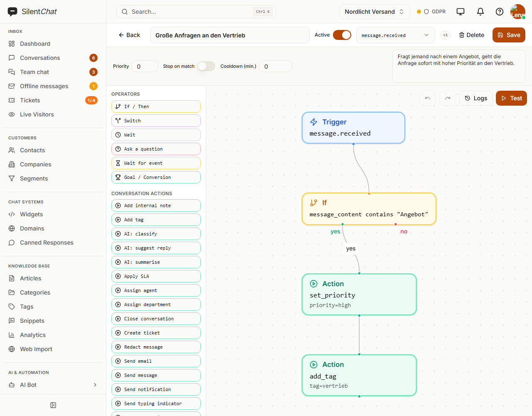Click the Widgets code icon
This screenshot has height=416, width=532.
click(x=12, y=214)
